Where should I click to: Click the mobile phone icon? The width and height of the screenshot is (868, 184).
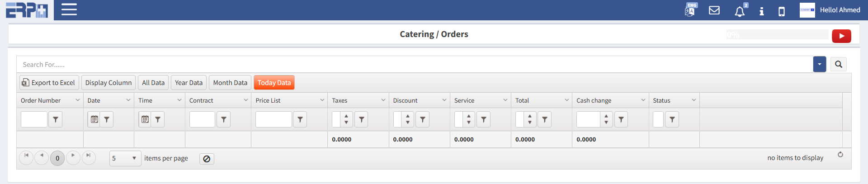(x=782, y=11)
